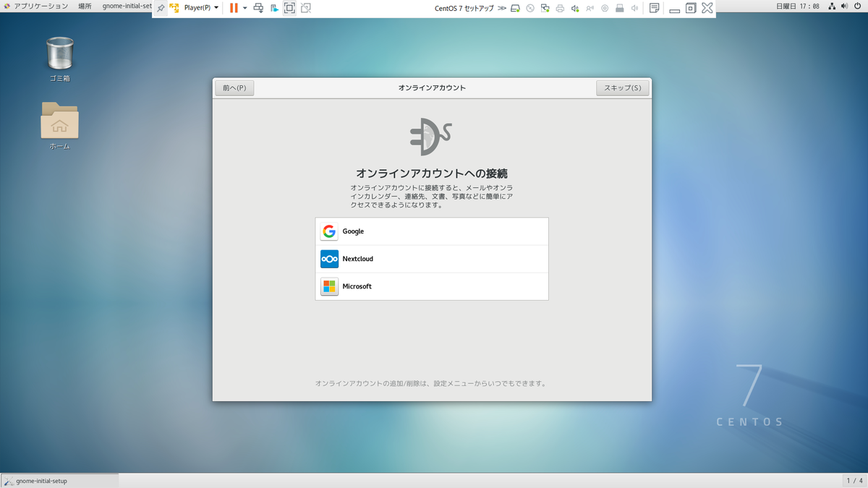
Task: Click the Microsoft logo icon
Action: (x=329, y=286)
